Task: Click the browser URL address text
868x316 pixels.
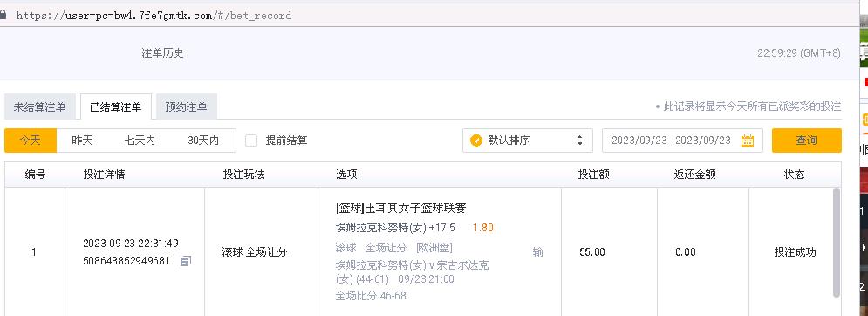Action: click(154, 16)
